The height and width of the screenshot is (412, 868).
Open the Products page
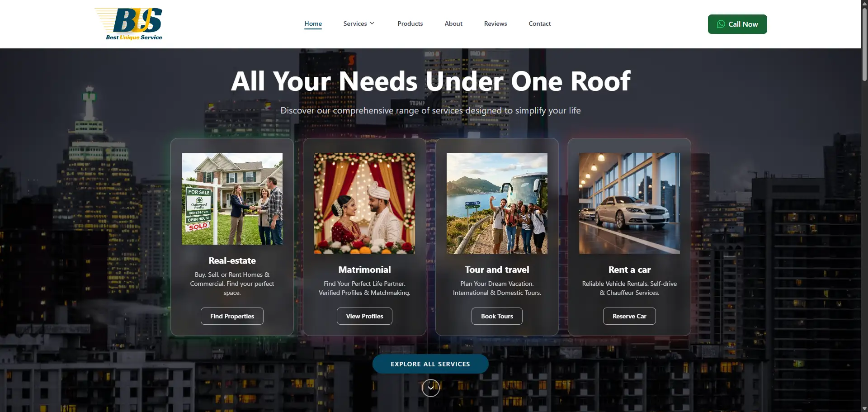(x=410, y=24)
